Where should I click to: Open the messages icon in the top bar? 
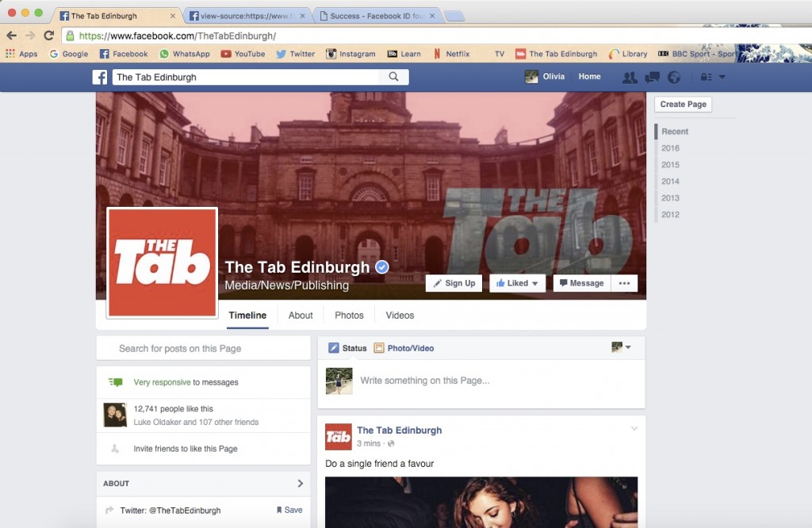point(652,77)
